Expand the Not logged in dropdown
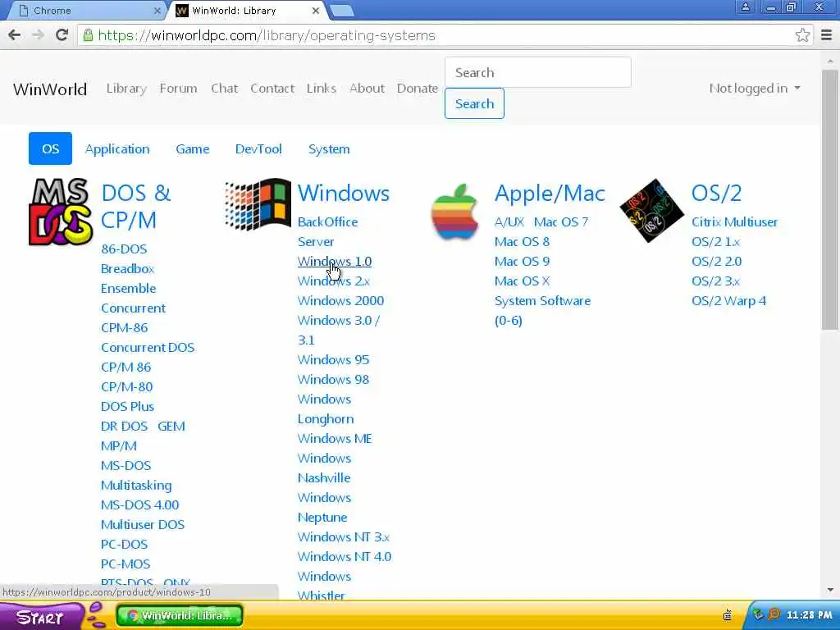 click(x=755, y=89)
